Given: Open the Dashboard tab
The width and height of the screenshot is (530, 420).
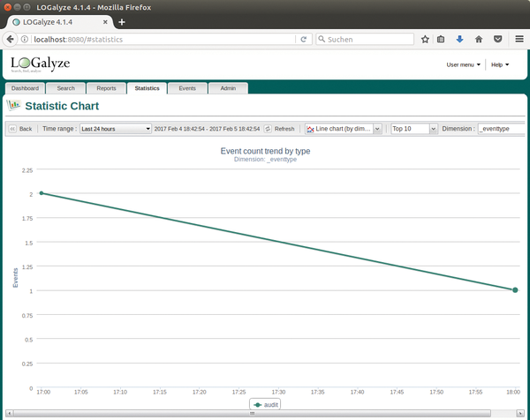Looking at the screenshot, I should pos(26,88).
